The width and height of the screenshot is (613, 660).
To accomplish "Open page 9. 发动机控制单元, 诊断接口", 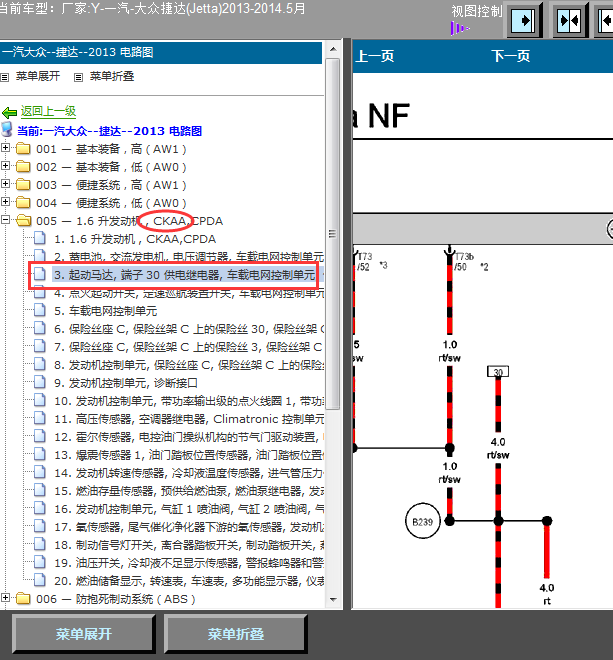I will 125,383.
